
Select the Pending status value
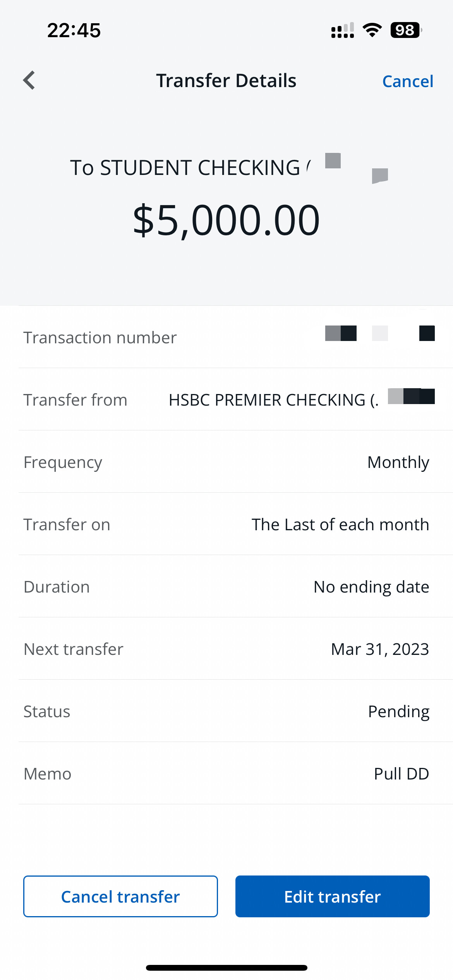coord(398,711)
